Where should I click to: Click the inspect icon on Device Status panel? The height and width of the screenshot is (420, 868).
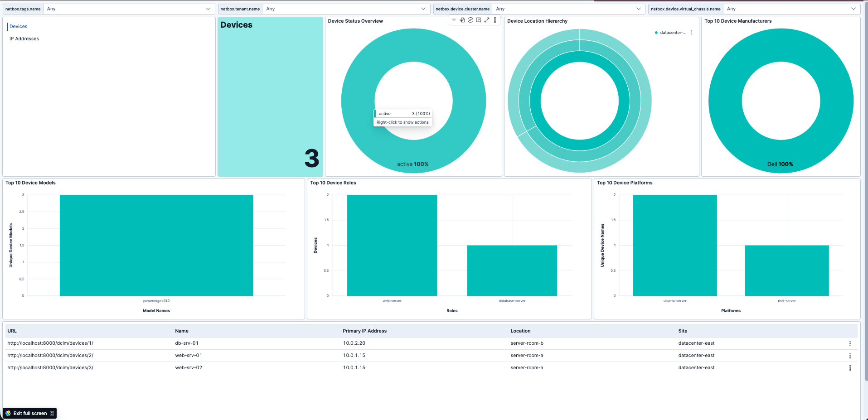click(x=479, y=20)
